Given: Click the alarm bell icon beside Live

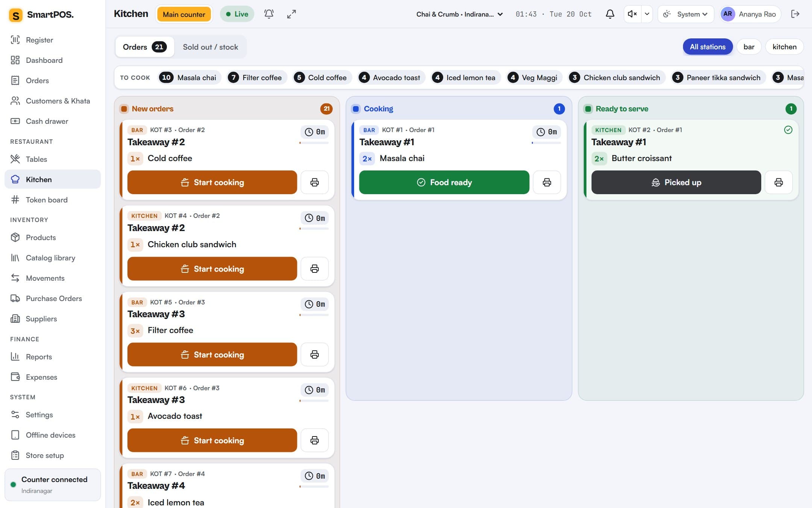Looking at the screenshot, I should click(268, 14).
